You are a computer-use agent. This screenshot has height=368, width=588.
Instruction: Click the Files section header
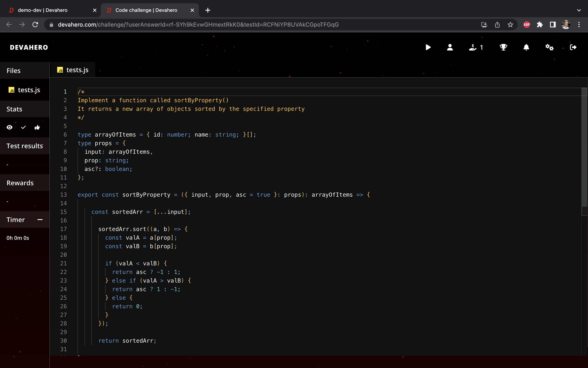[x=24, y=71]
